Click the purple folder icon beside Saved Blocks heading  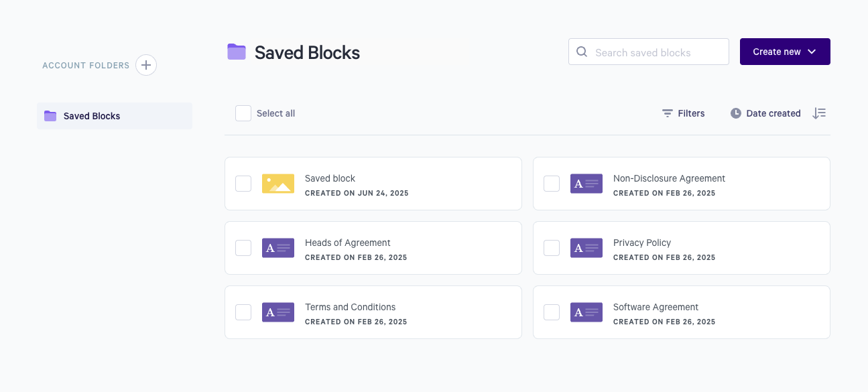237,52
